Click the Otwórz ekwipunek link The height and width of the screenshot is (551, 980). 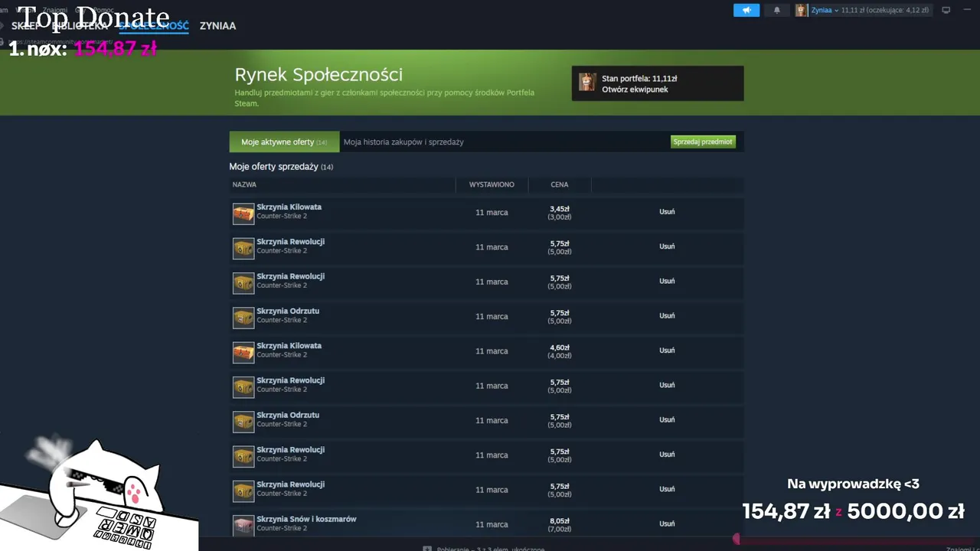pos(635,90)
